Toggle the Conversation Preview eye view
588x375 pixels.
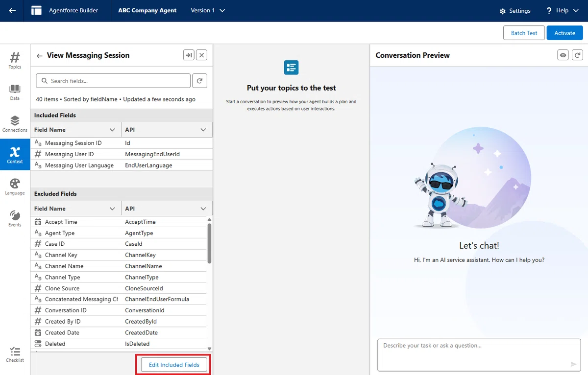pyautogui.click(x=563, y=55)
